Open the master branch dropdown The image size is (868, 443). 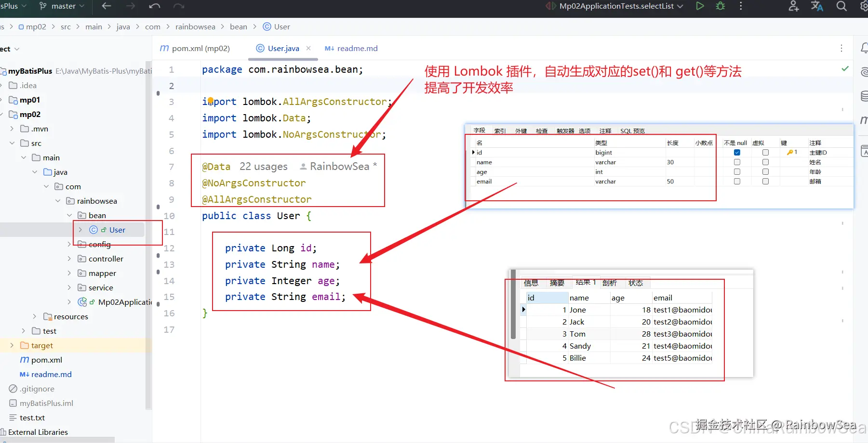pos(63,6)
